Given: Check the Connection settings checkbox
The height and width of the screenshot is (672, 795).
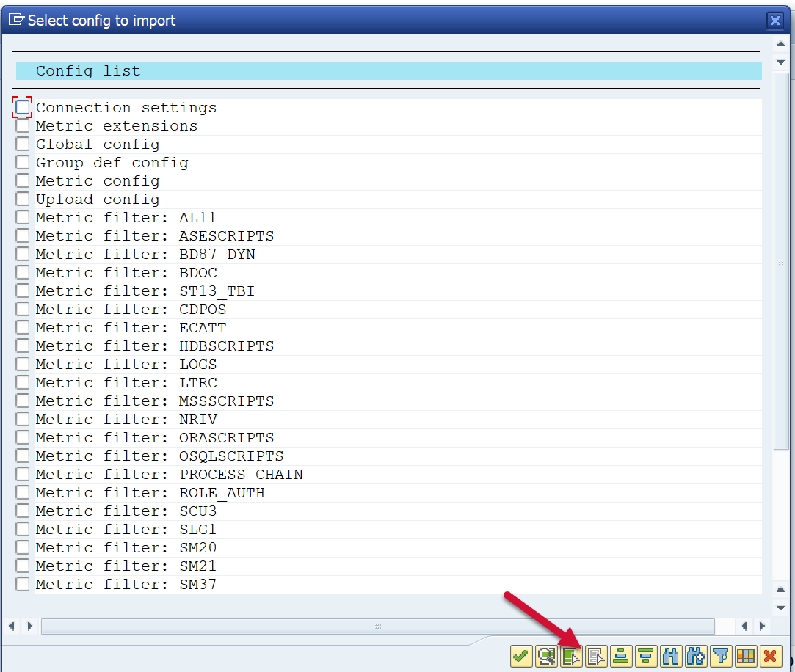Looking at the screenshot, I should pyautogui.click(x=23, y=108).
